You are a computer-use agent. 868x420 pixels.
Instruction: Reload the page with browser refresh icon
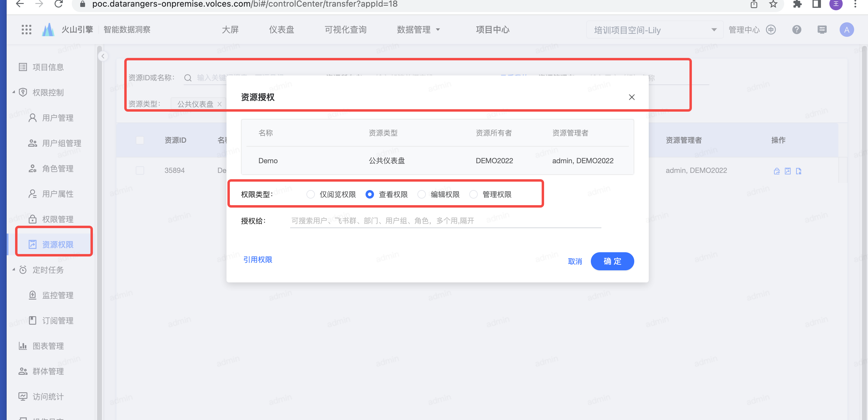pyautogui.click(x=59, y=4)
